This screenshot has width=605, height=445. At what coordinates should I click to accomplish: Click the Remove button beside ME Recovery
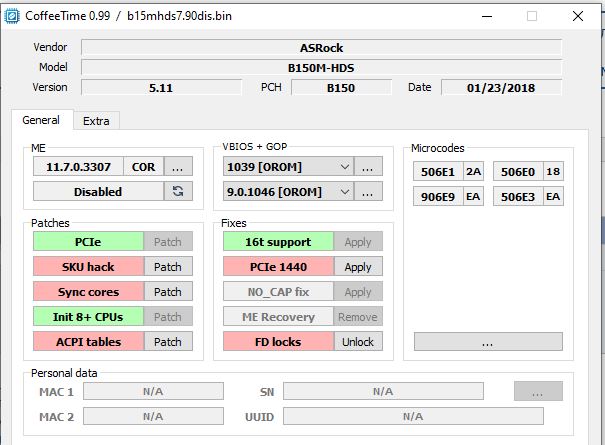(358, 317)
